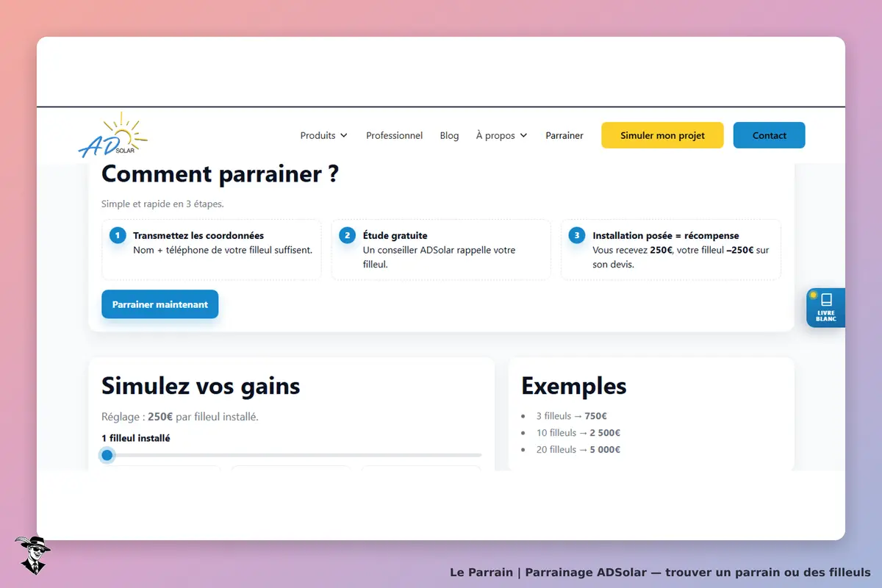This screenshot has height=588, width=882.
Task: Click the Le Parrain mascot icon
Action: (x=32, y=555)
